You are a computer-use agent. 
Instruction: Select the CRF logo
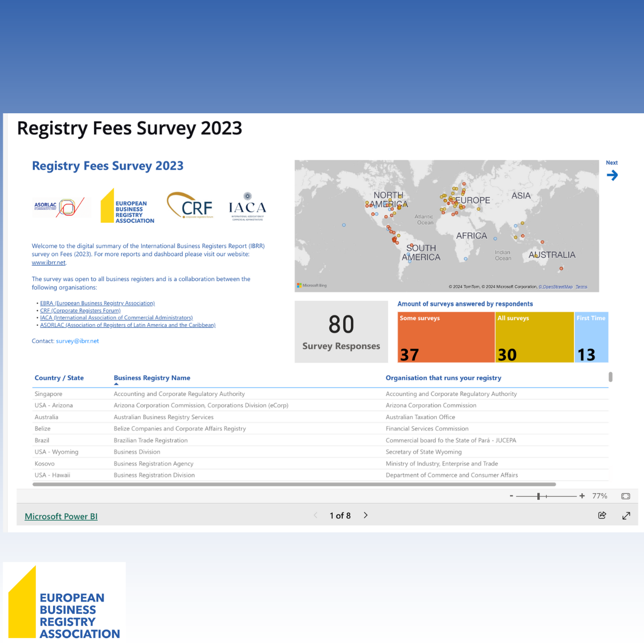(189, 206)
